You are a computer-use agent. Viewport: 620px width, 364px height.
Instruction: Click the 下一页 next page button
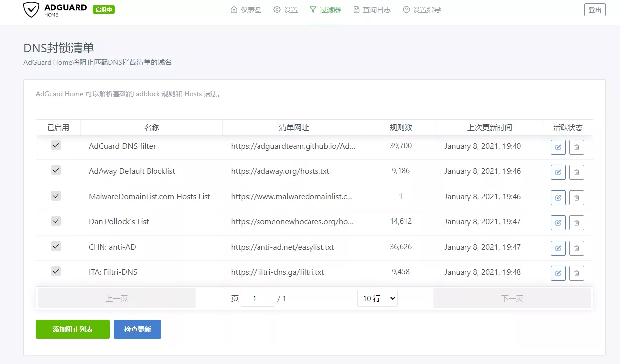point(512,298)
